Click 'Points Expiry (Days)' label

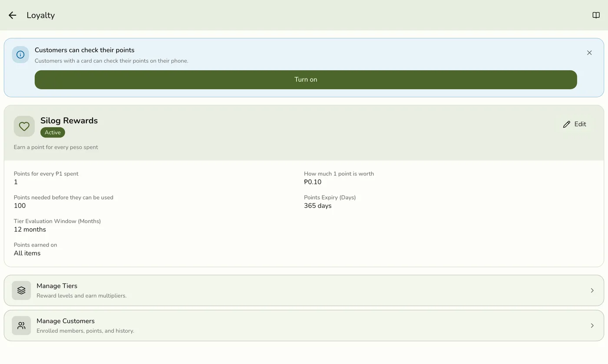(330, 197)
